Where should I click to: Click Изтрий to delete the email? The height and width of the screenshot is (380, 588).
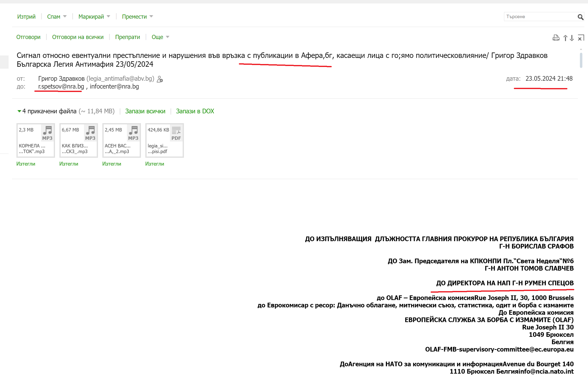[x=26, y=16]
